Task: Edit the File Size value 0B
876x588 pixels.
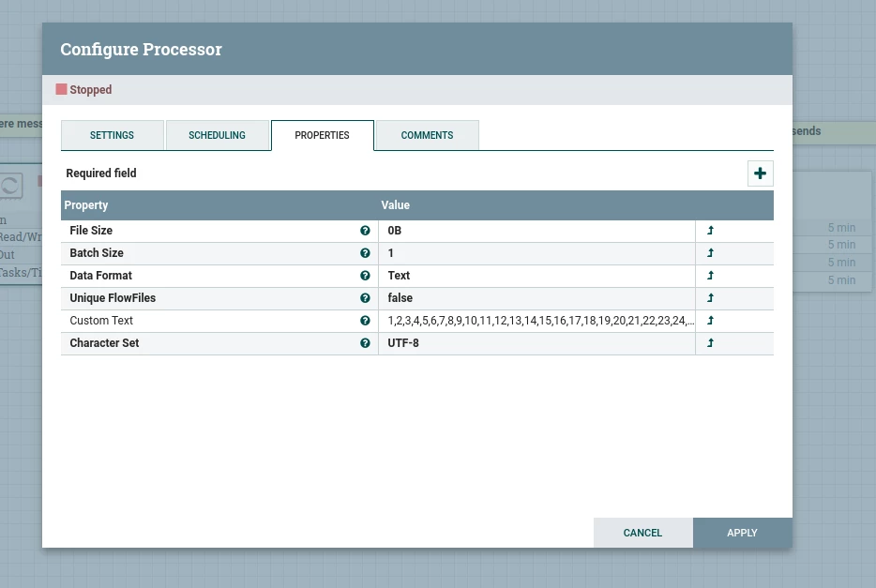Action: tap(536, 231)
